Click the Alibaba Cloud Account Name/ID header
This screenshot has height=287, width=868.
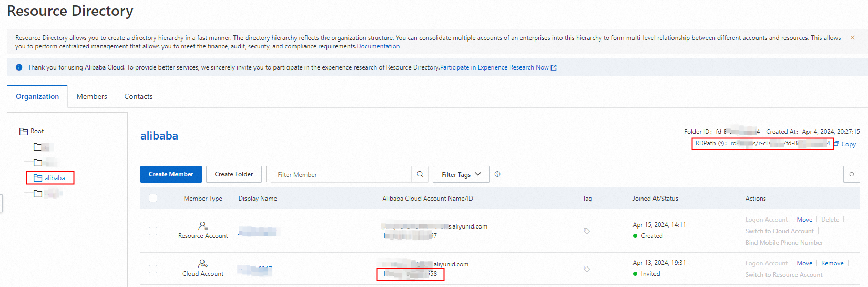point(427,199)
